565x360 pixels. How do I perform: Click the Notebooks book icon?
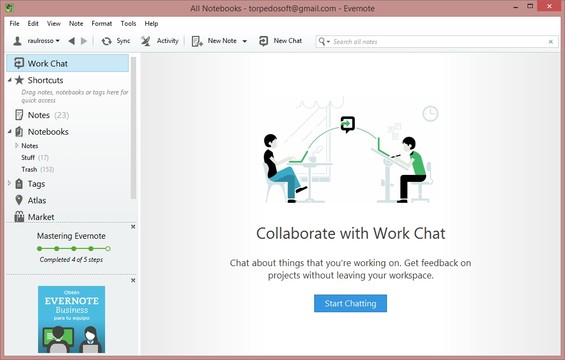[x=19, y=132]
